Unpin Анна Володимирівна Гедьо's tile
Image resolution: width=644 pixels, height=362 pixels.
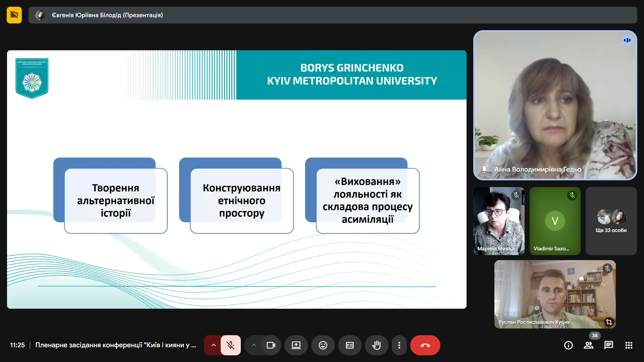coord(484,170)
